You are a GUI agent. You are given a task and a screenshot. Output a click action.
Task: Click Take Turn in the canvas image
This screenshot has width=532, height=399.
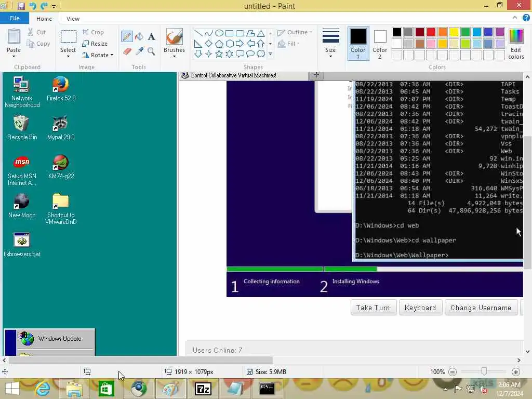373,308
